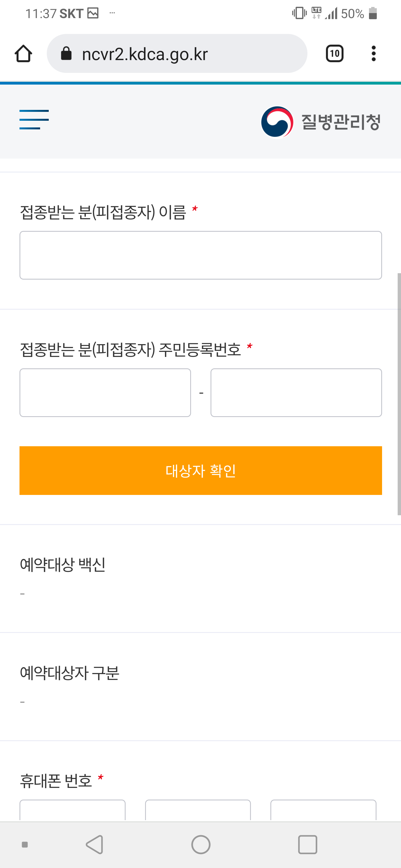Image resolution: width=401 pixels, height=868 pixels.
Task: Click the first 주민등록번호 input box
Action: tap(105, 393)
